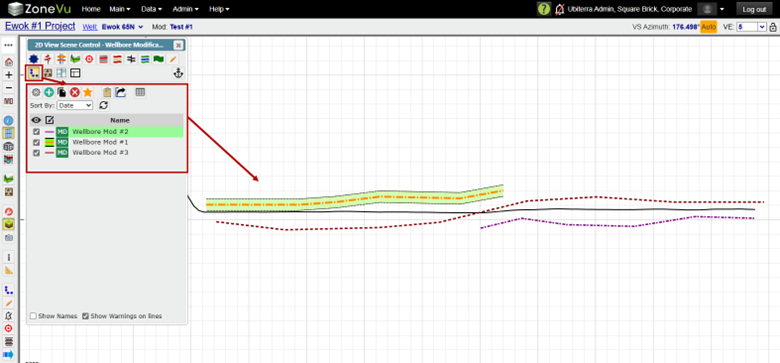Viewport: 780px width, 363px height.
Task: Open the Ewok #1 Project link
Action: point(40,26)
